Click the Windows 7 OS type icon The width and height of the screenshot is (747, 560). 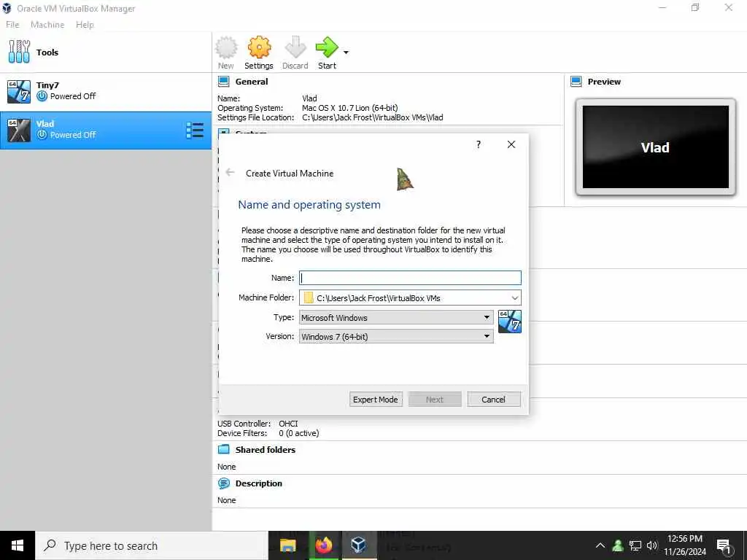point(509,322)
